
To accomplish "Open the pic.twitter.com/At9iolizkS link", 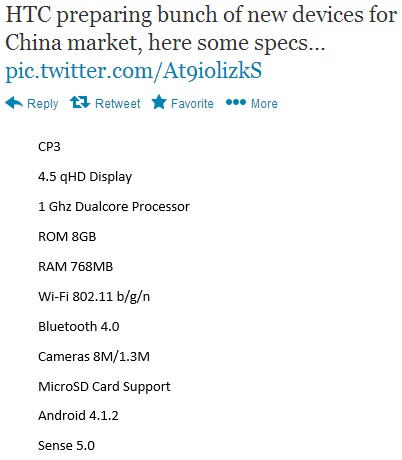I will 134,71.
